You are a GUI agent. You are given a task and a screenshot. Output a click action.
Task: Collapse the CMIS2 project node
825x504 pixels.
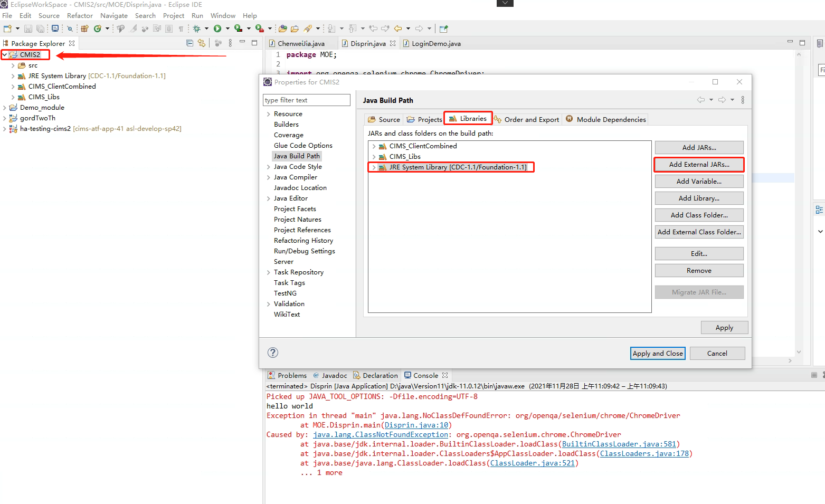4,54
